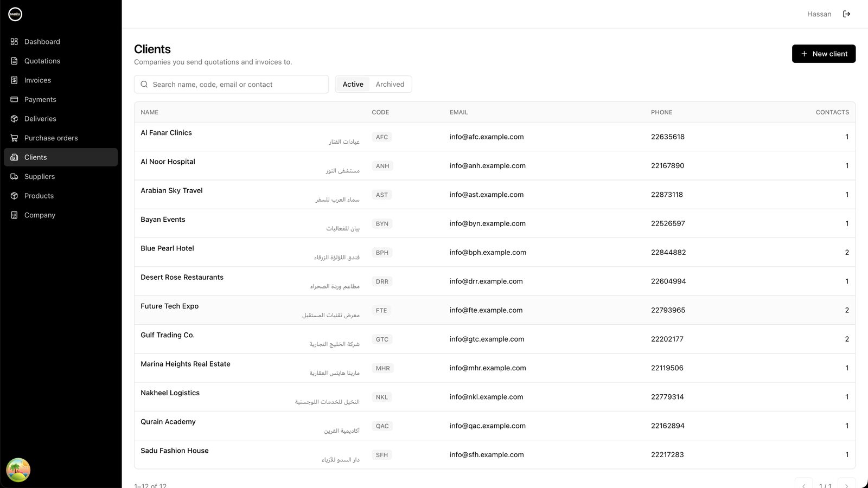Click the Company building icon
The height and width of the screenshot is (488, 868).
tap(14, 215)
